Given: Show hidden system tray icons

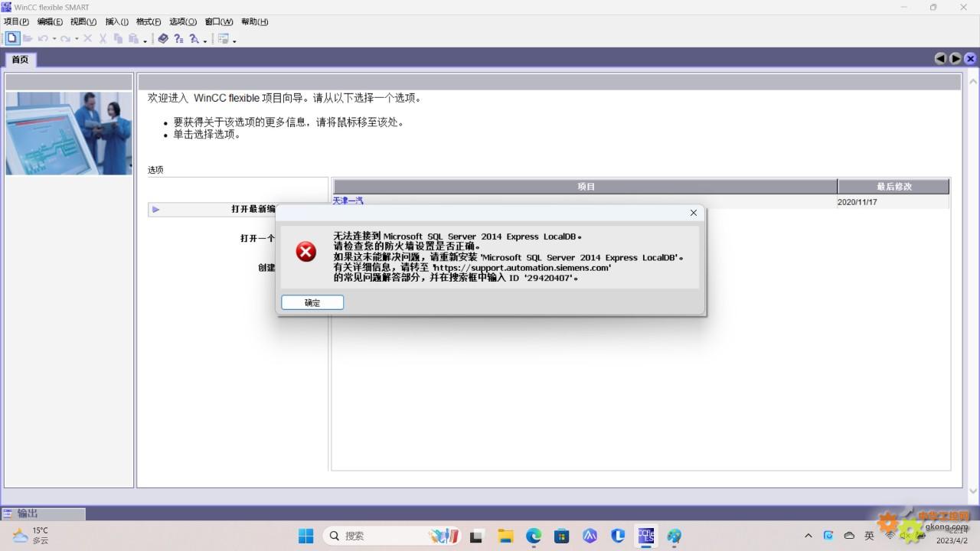Looking at the screenshot, I should [x=808, y=536].
